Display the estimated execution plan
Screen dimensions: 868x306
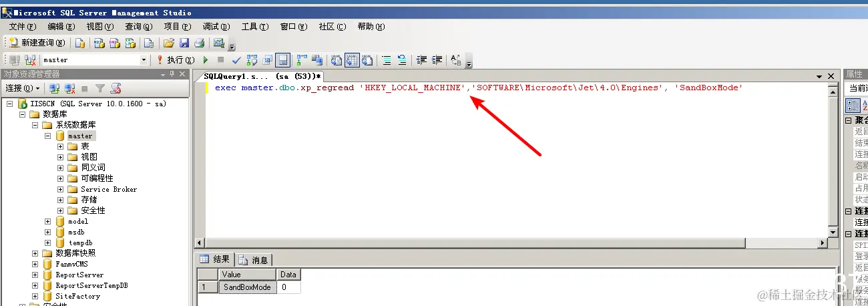[252, 60]
